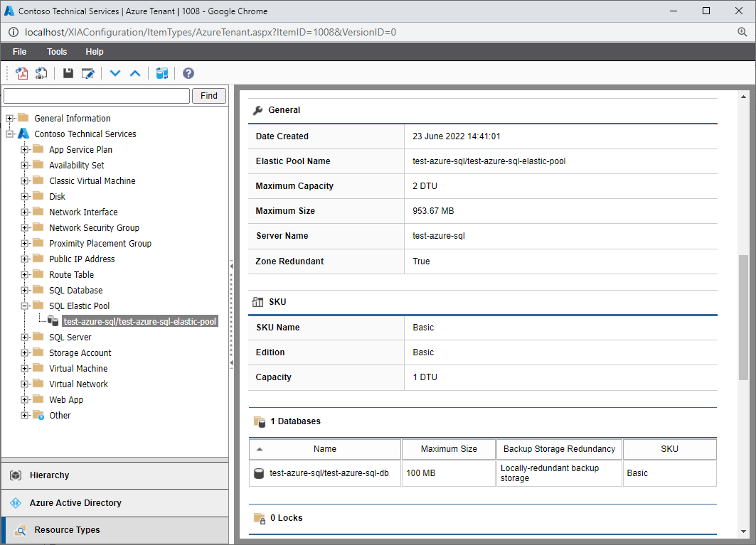The height and width of the screenshot is (545, 756).
Task: Click the search text field beside Find
Action: (97, 96)
